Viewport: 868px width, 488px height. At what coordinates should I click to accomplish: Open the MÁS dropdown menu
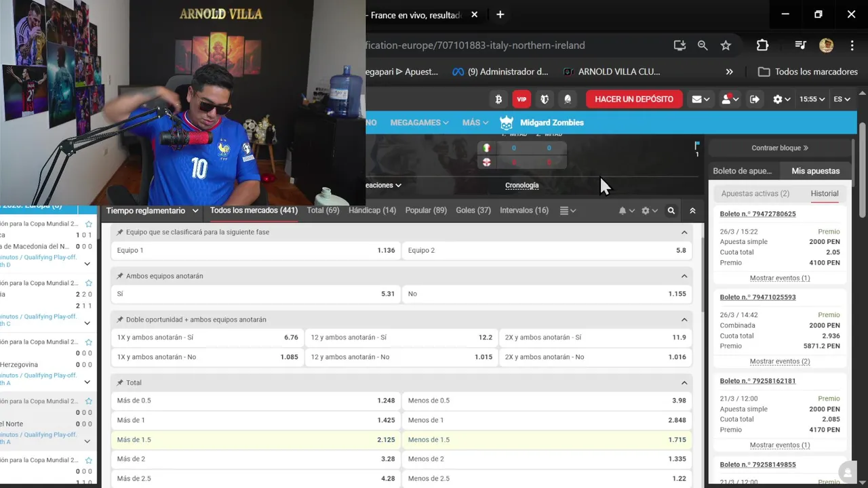pyautogui.click(x=475, y=123)
